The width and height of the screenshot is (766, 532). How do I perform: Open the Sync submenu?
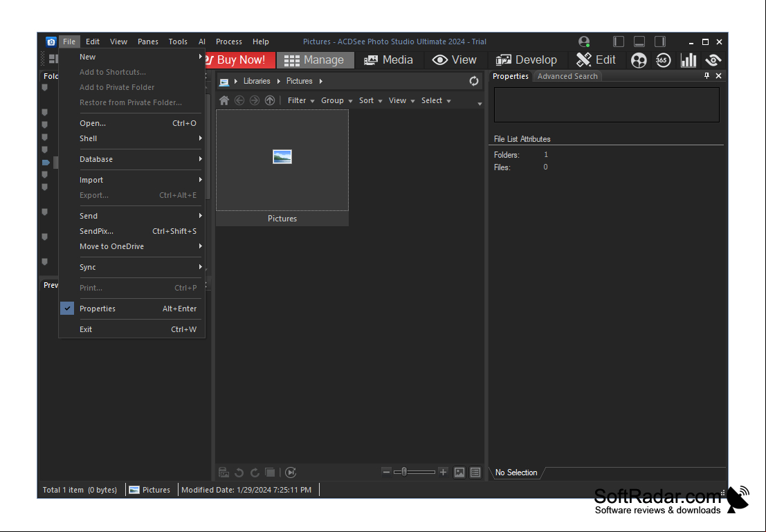[x=131, y=268]
